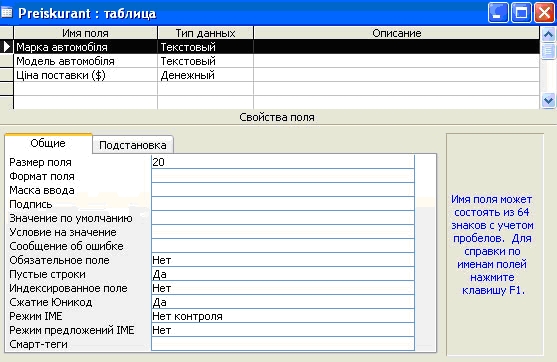The width and height of the screenshot is (557, 362).
Task: Click the table icon in the title bar
Action: click(x=7, y=13)
